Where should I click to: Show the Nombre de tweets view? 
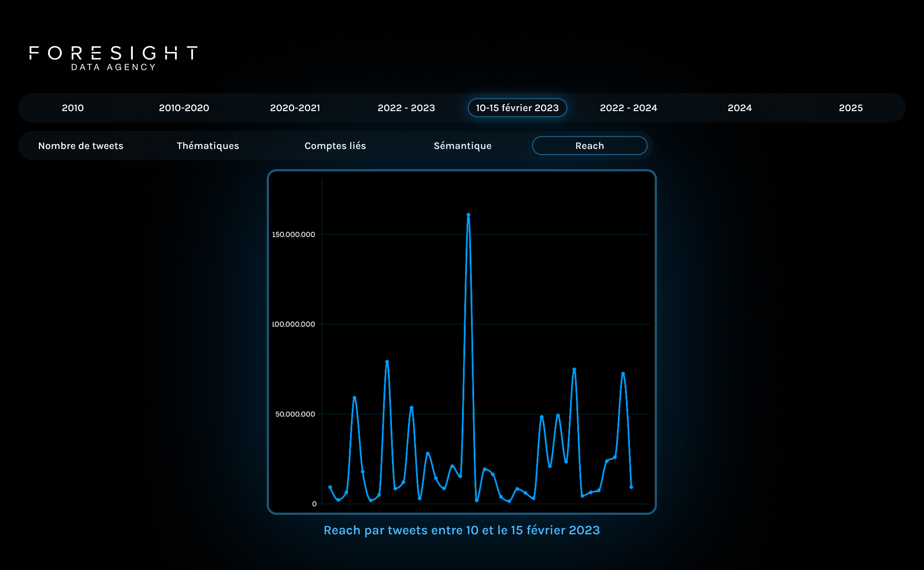81,146
